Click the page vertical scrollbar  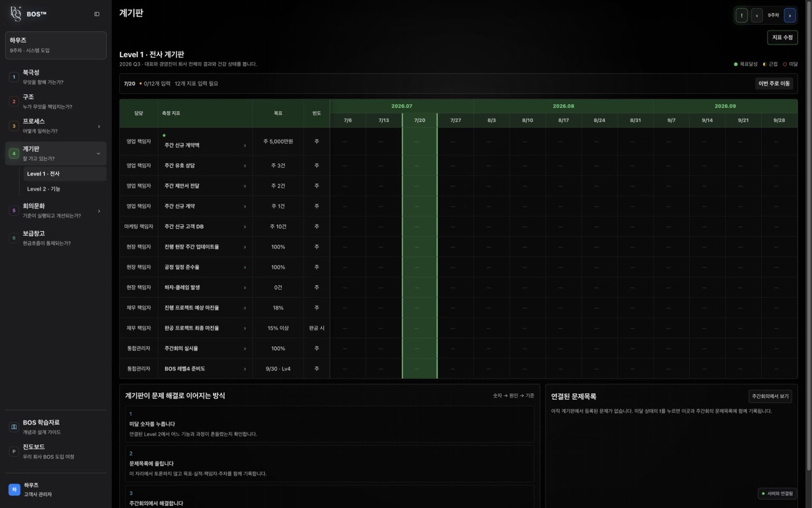809,237
